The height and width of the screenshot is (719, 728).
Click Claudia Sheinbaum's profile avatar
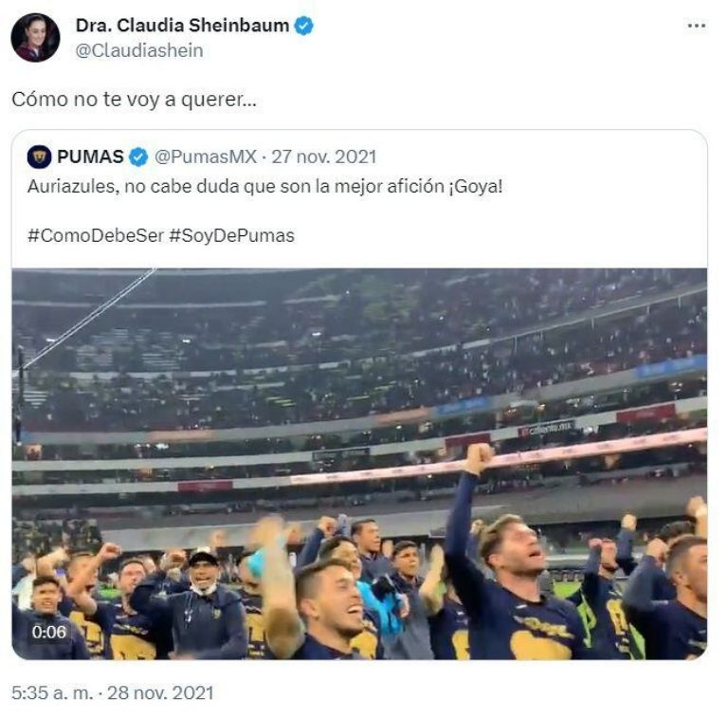coord(35,38)
